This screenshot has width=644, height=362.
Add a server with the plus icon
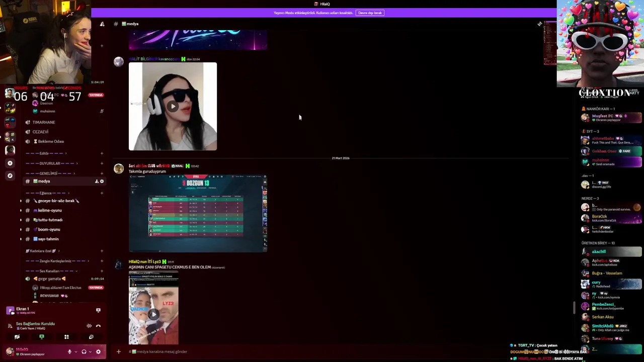click(x=10, y=163)
